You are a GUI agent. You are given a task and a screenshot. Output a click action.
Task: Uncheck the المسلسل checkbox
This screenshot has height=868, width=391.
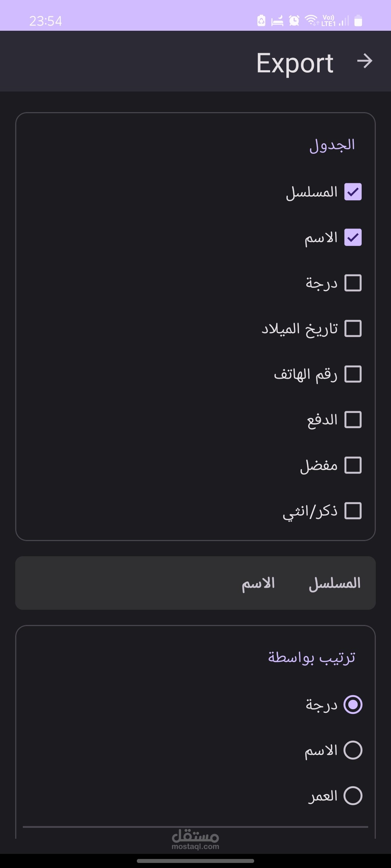pos(353,192)
